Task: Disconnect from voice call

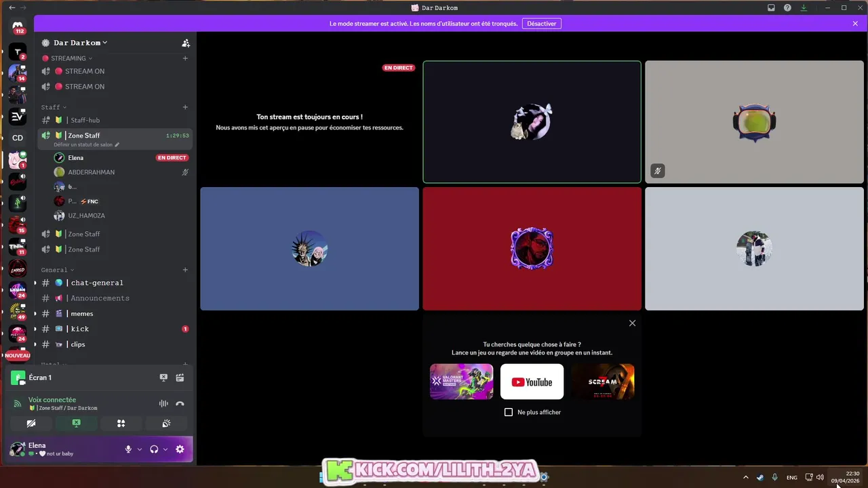Action: 180,403
